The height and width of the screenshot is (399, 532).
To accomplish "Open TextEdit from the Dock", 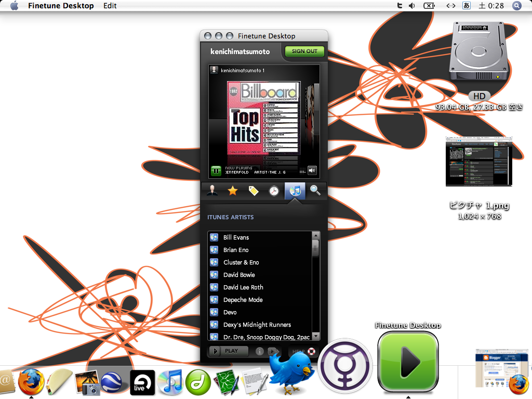I will [x=255, y=383].
